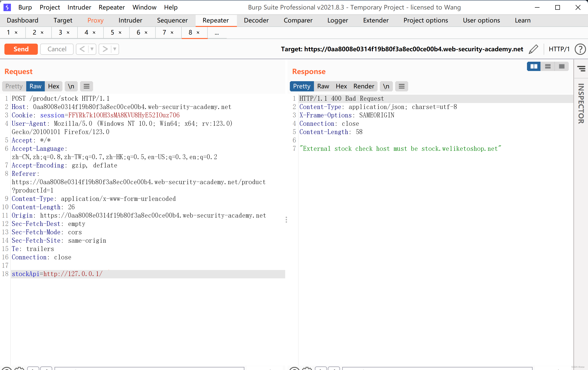The image size is (588, 370).
Task: Click the edit target pencil icon
Action: [x=533, y=49]
